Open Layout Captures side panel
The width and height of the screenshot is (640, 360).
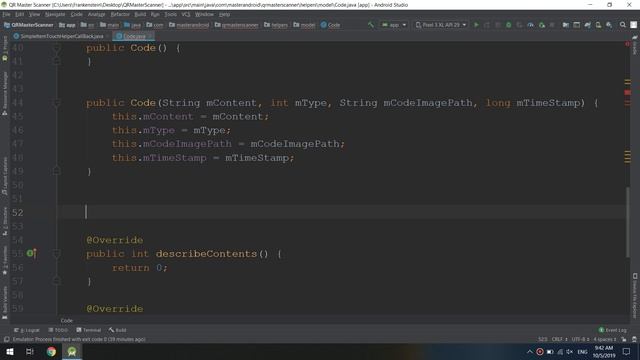[x=5, y=176]
